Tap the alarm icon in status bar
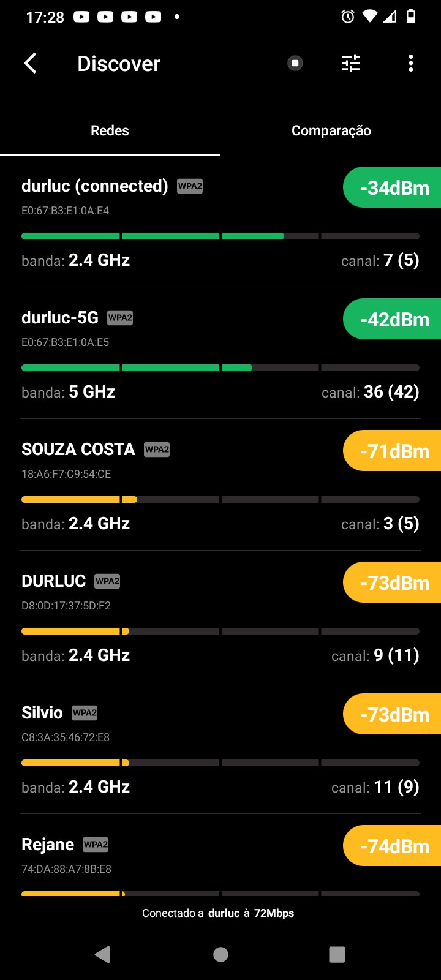The image size is (441, 980). pos(347,17)
